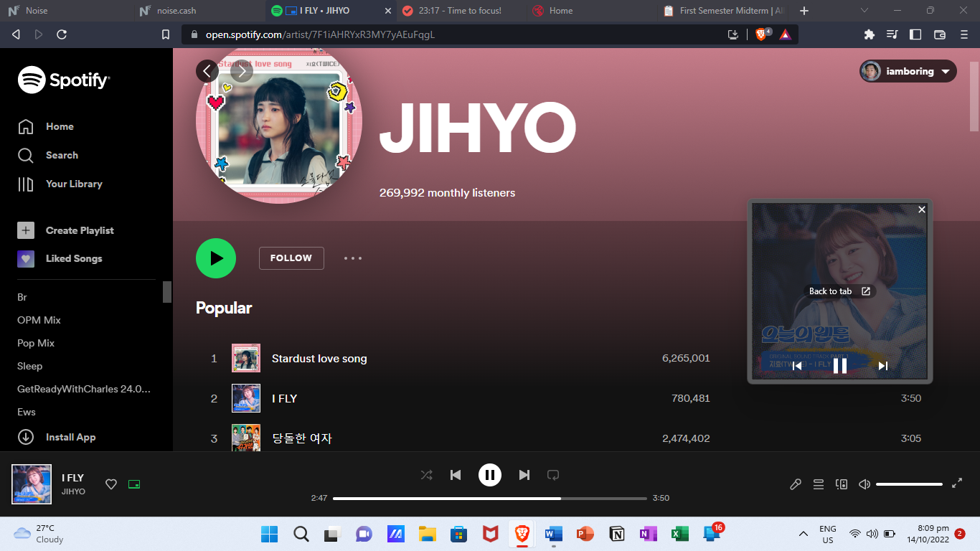980x551 pixels.
Task: Open Connect to a device icon
Action: (842, 484)
